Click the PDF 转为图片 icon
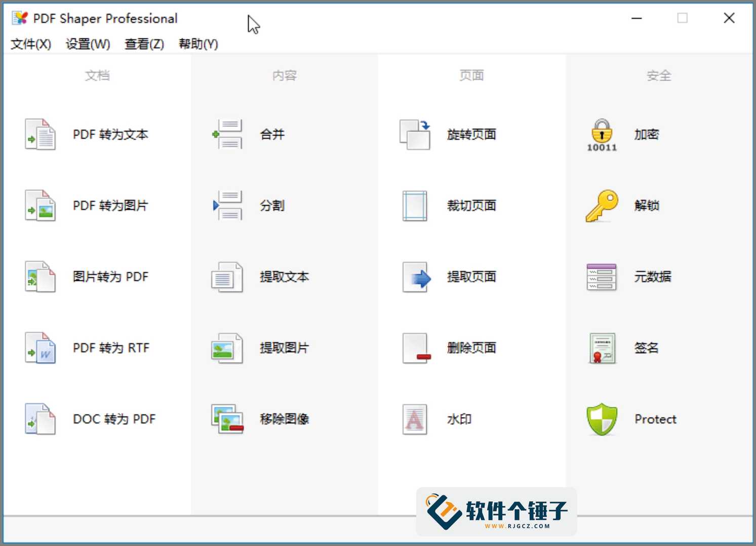Viewport: 756px width, 546px height. pyautogui.click(x=40, y=205)
